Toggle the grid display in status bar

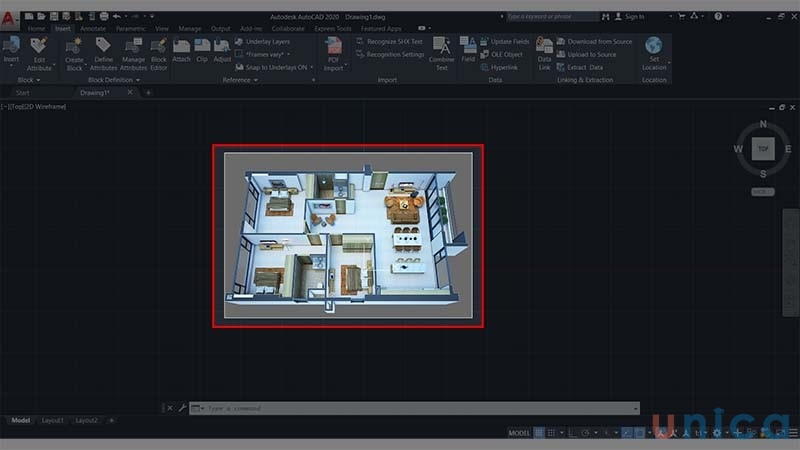click(x=540, y=433)
